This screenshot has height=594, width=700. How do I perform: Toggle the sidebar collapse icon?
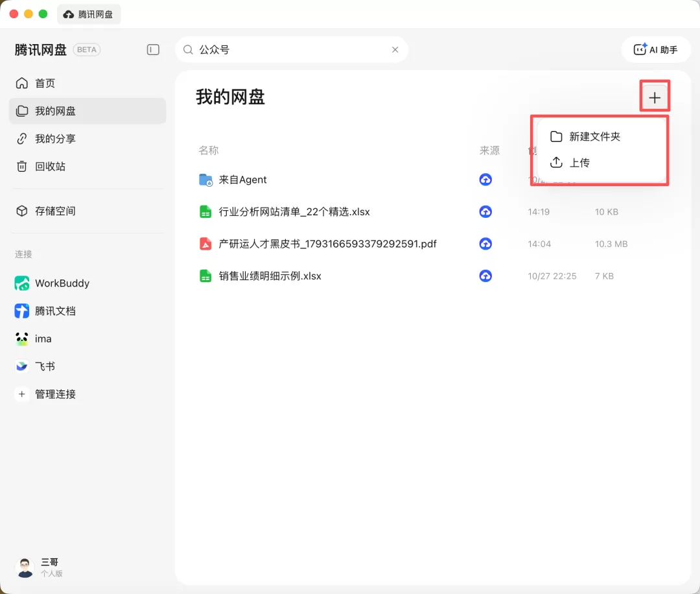tap(153, 49)
